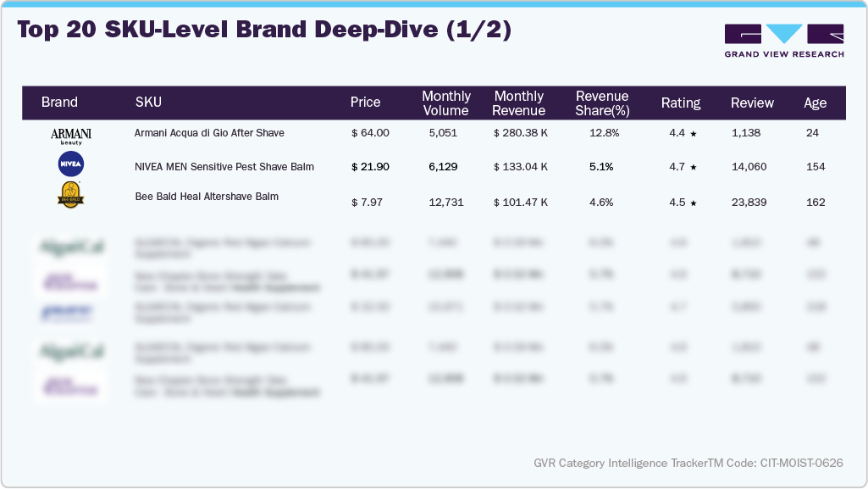Click the star beside rating 4.5
Viewport: 868px width, 489px height.
click(x=693, y=203)
